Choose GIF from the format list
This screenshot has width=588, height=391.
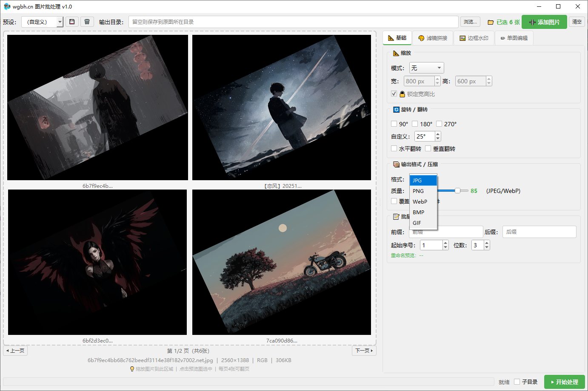pos(423,223)
